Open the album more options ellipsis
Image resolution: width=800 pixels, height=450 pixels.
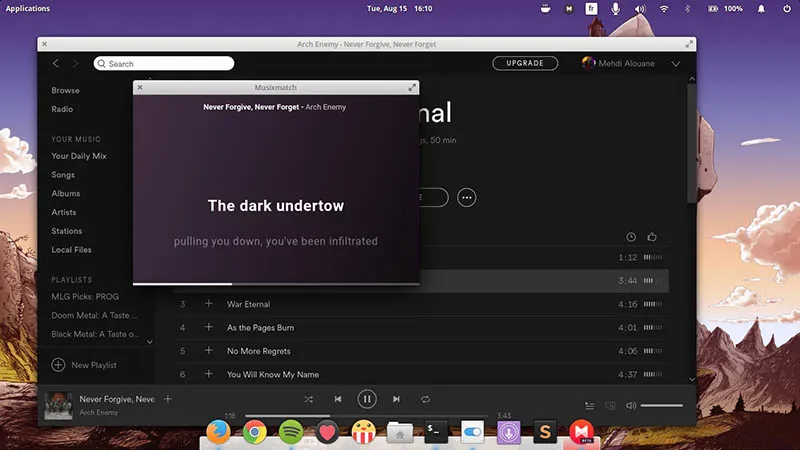pyautogui.click(x=466, y=197)
